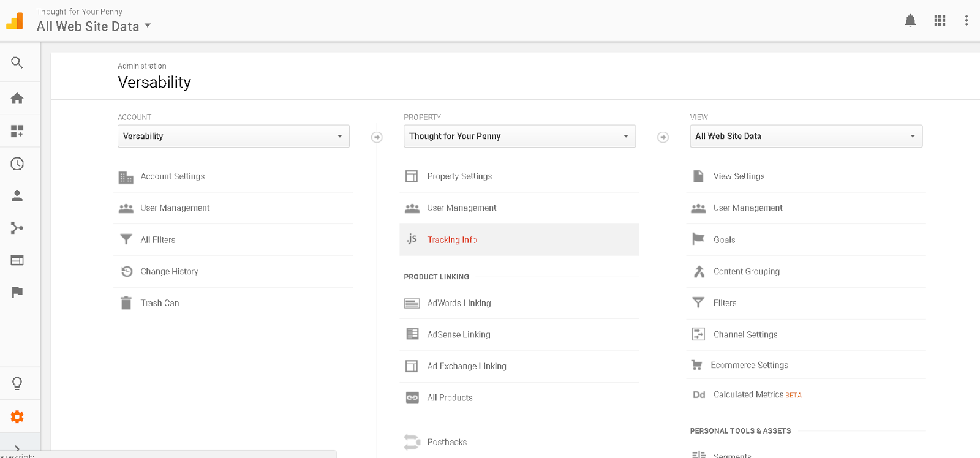Screen dimensions: 980x458
Task: Open Home via the house icon
Action: pos(17,98)
